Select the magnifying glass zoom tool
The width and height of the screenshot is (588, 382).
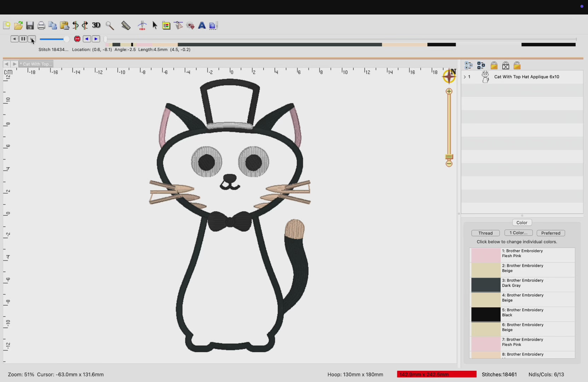[110, 25]
